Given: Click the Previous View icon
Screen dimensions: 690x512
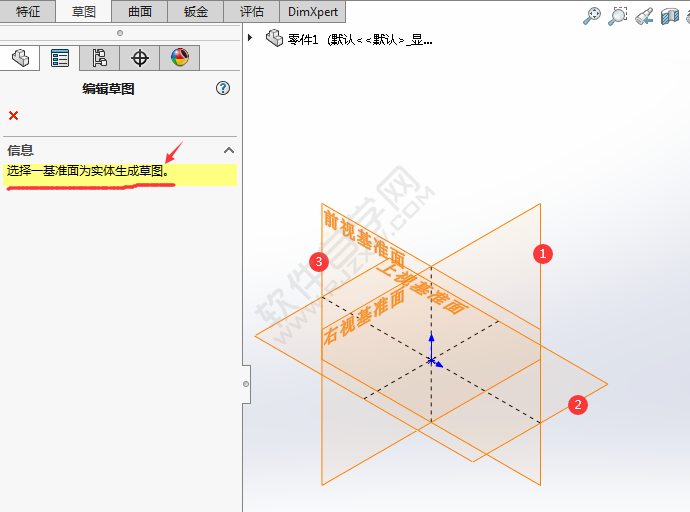Looking at the screenshot, I should [644, 16].
